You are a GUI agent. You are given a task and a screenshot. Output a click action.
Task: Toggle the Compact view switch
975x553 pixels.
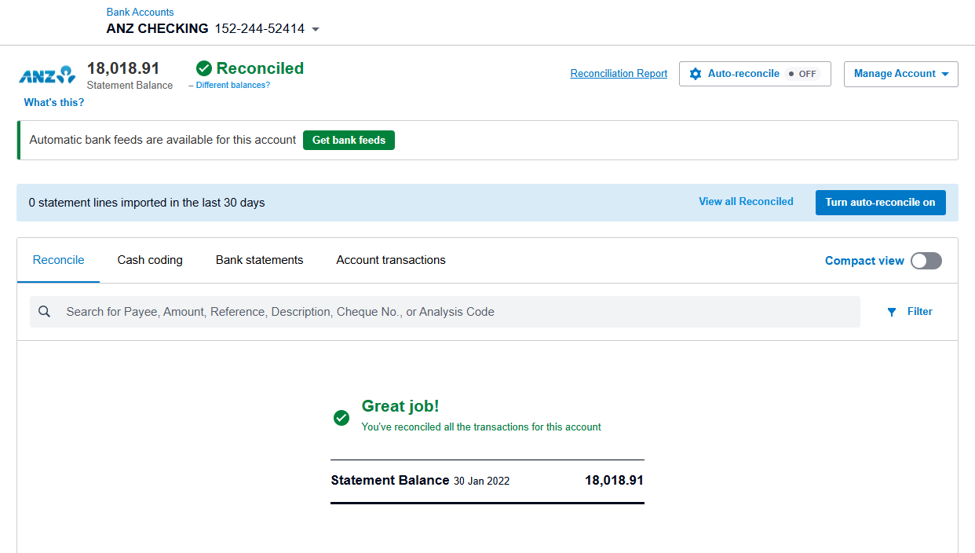click(x=926, y=261)
